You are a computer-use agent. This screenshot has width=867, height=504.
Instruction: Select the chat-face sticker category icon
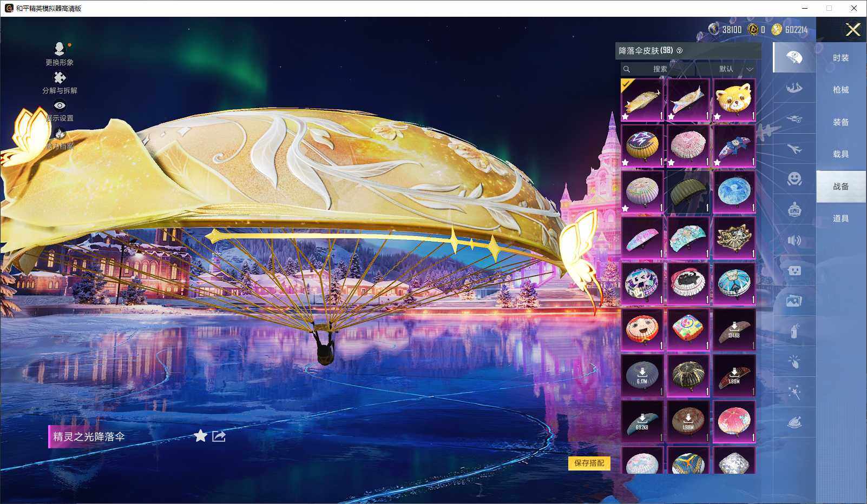tap(794, 270)
